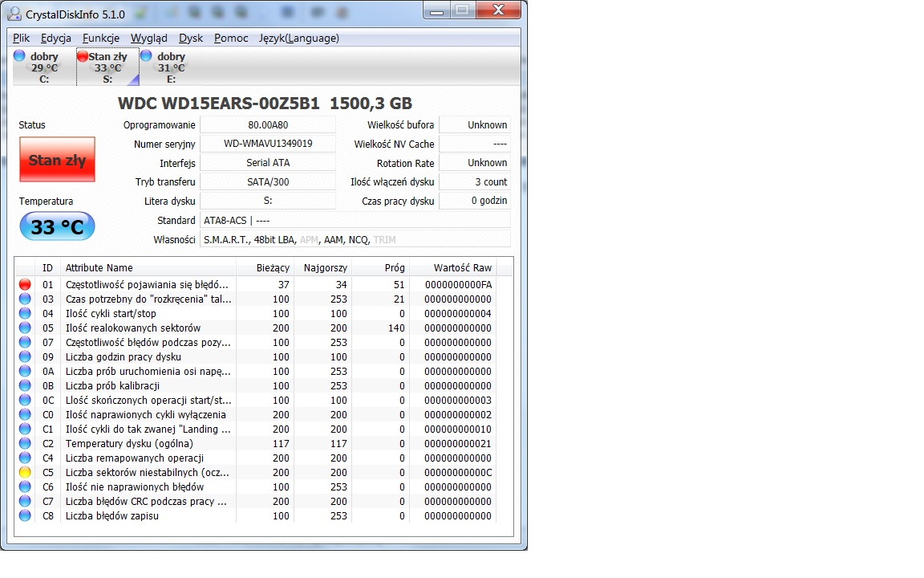Screen dimensions: 924x578
Task: Click the Próg column header
Action: coord(381,267)
